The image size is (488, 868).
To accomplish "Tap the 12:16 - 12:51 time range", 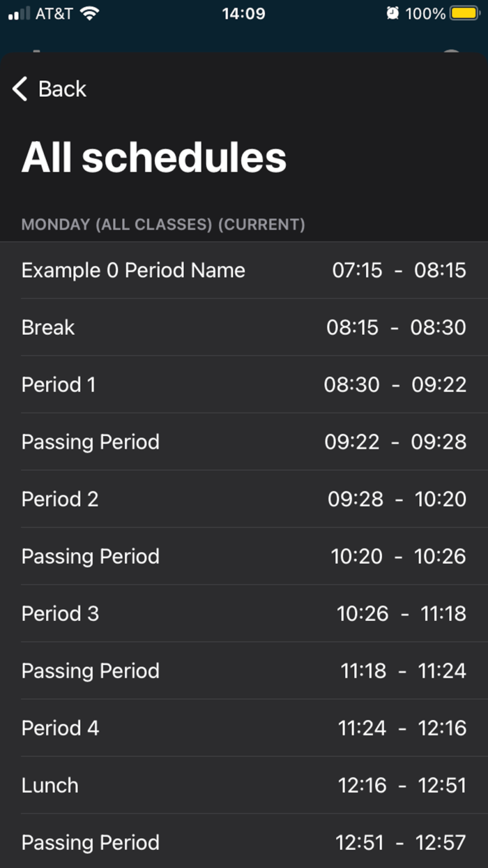I will pyautogui.click(x=401, y=785).
